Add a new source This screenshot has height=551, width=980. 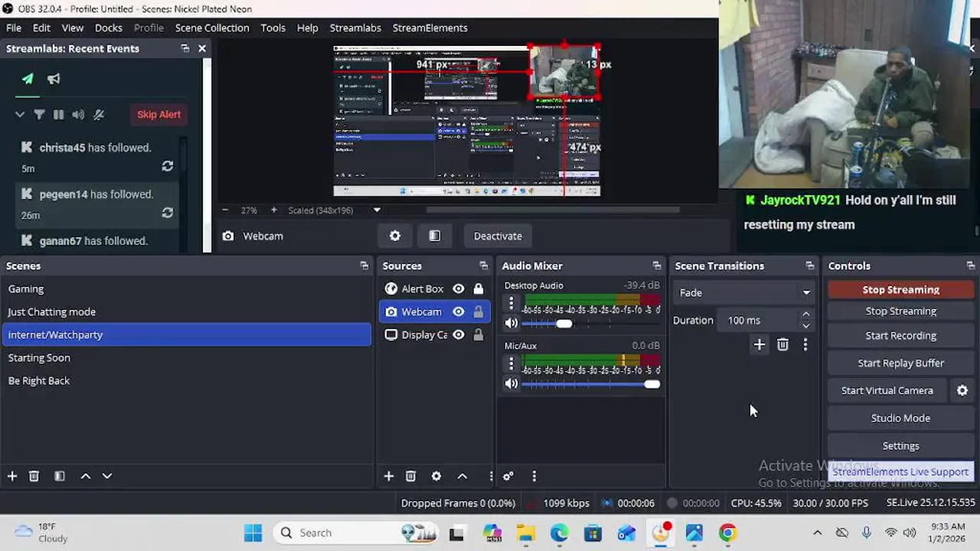389,476
